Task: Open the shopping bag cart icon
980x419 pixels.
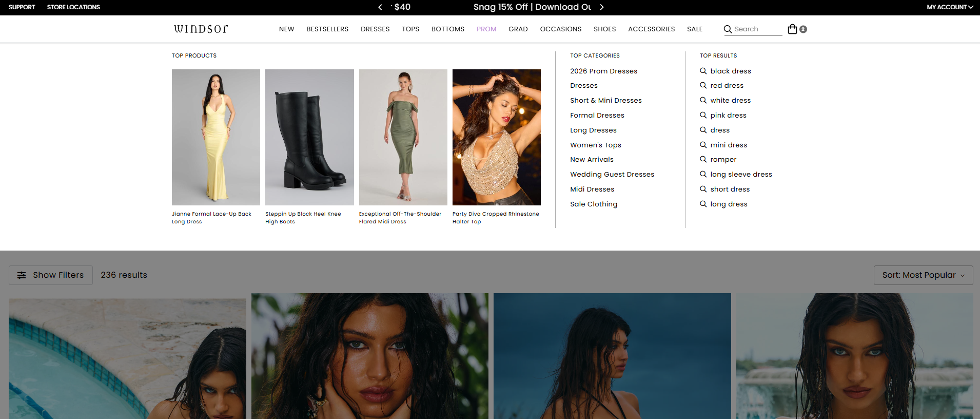Action: (x=792, y=29)
